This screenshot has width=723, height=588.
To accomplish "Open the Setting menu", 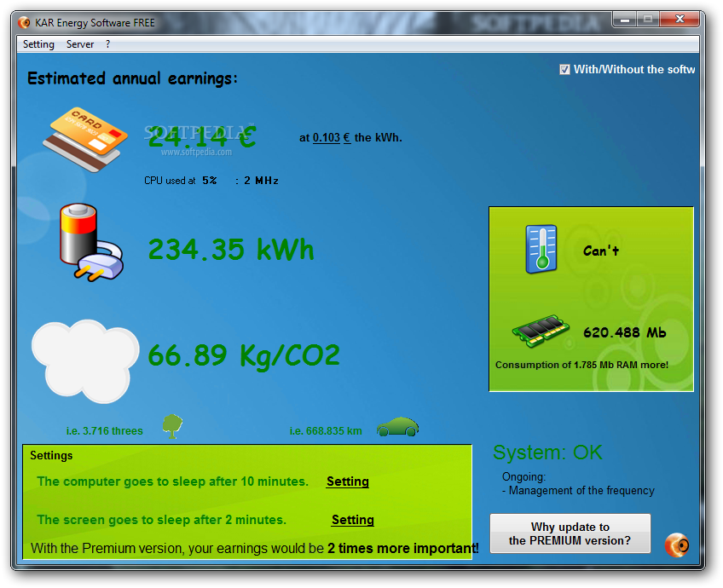I will coord(38,44).
